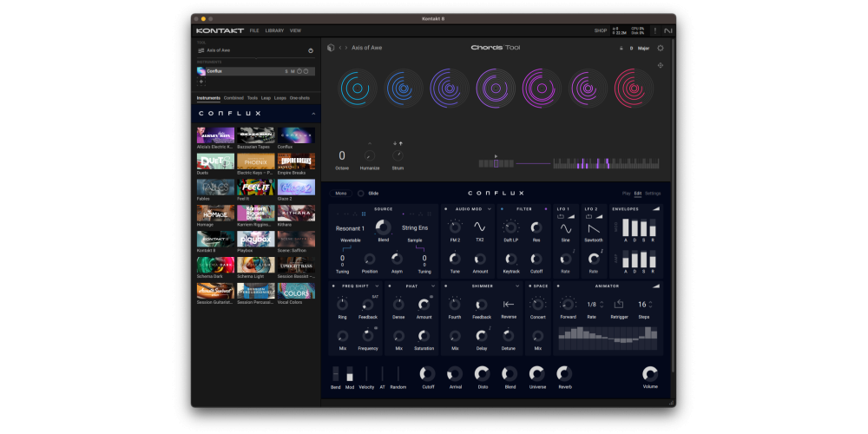Click the LFO 1 retrigger loop icon
868x434 pixels.
561,216
